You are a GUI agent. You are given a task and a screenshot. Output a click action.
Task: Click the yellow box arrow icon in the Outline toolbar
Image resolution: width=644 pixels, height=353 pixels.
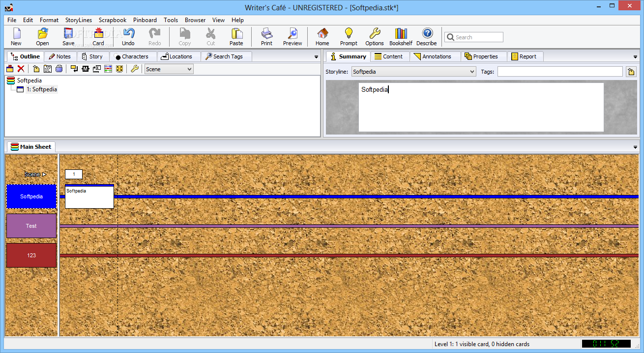click(x=74, y=69)
